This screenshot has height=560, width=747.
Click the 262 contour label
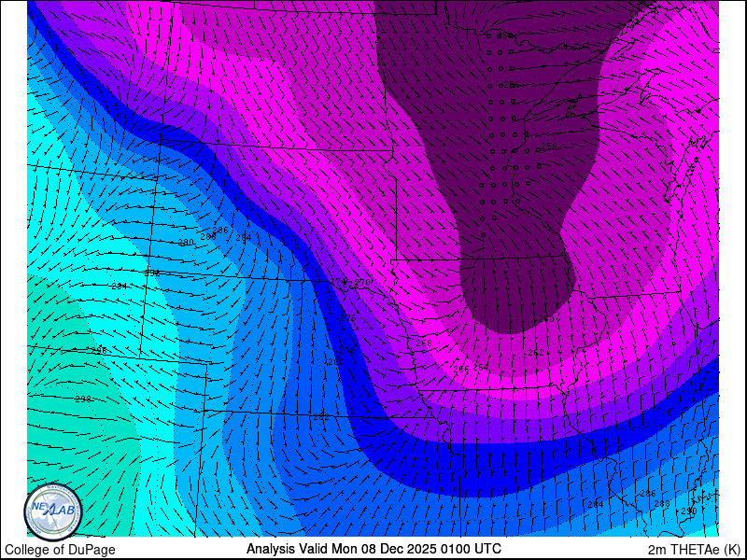(x=536, y=353)
